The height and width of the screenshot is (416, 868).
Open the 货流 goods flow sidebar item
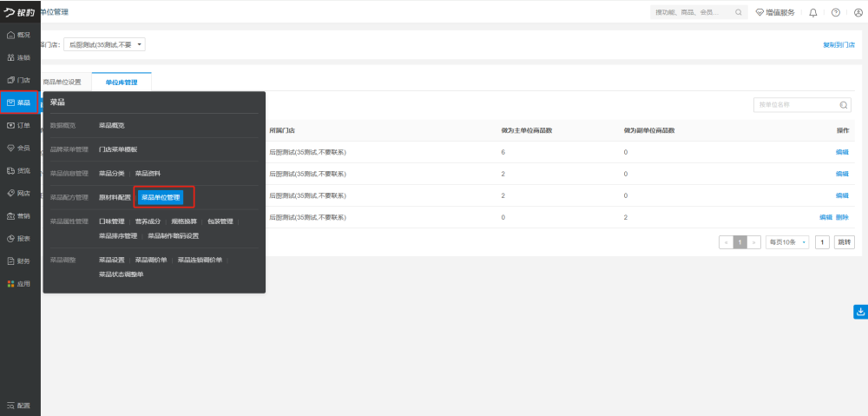point(19,170)
